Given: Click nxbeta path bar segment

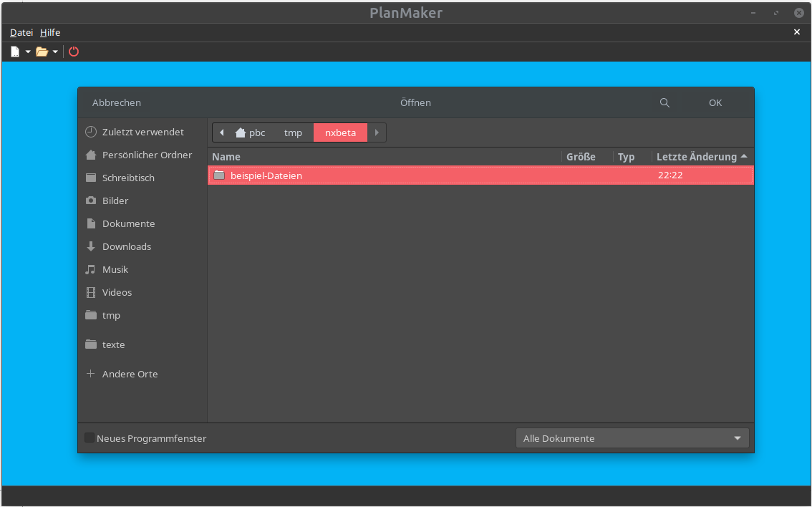Looking at the screenshot, I should tap(340, 132).
